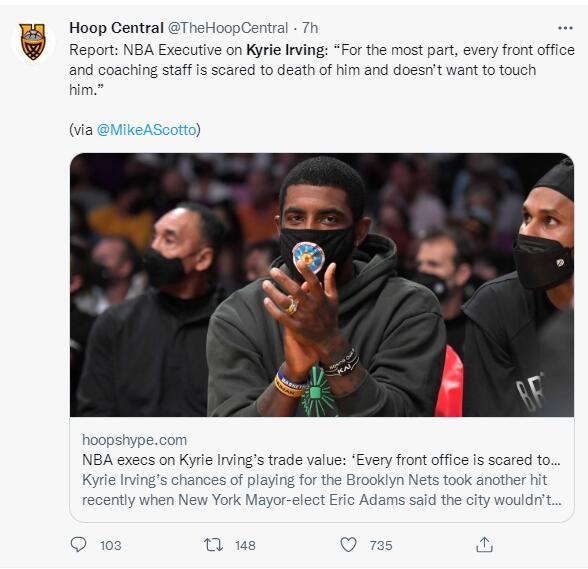Click the 148 retweets count
This screenshot has width=588, height=569.
pos(245,545)
